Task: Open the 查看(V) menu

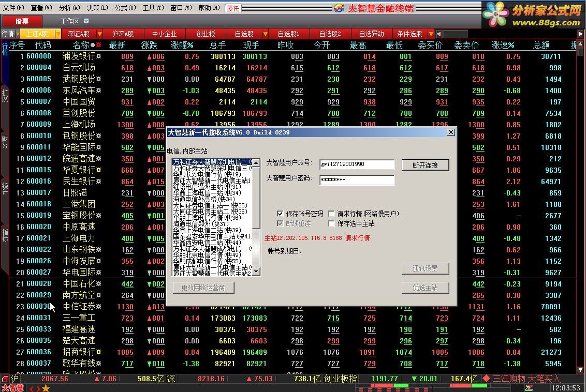Action: [x=41, y=8]
